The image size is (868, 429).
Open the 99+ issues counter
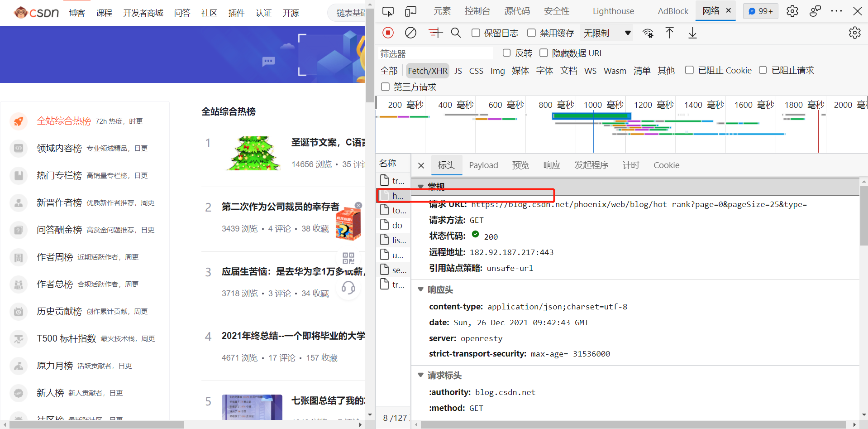[x=760, y=11]
